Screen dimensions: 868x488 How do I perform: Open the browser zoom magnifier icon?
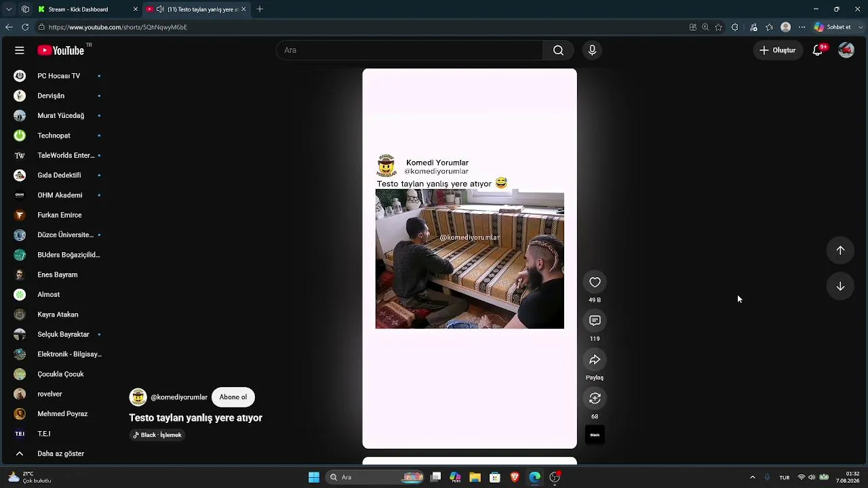pyautogui.click(x=705, y=27)
